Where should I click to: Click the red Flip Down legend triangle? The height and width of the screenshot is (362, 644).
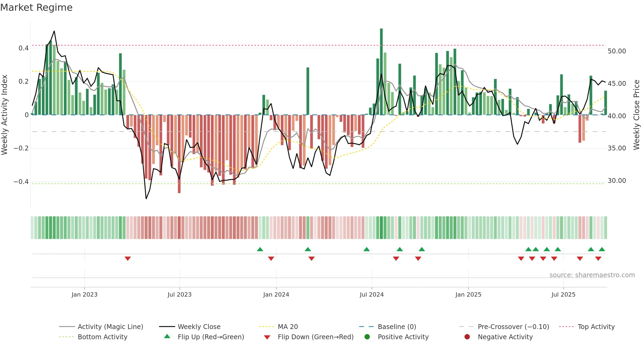(x=267, y=337)
